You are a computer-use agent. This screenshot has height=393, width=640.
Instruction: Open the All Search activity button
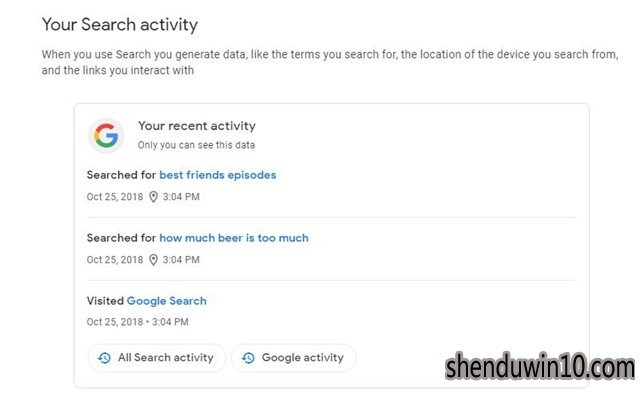157,358
